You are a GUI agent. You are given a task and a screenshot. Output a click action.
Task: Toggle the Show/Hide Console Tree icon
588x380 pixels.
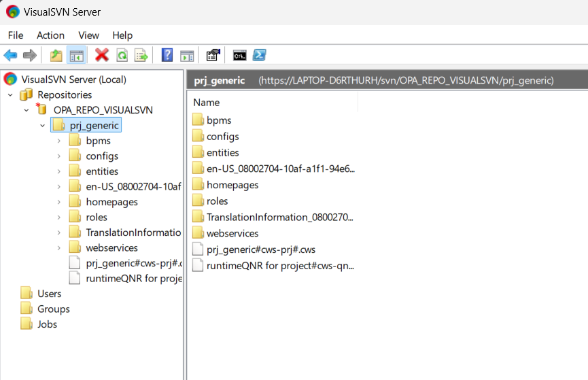77,56
